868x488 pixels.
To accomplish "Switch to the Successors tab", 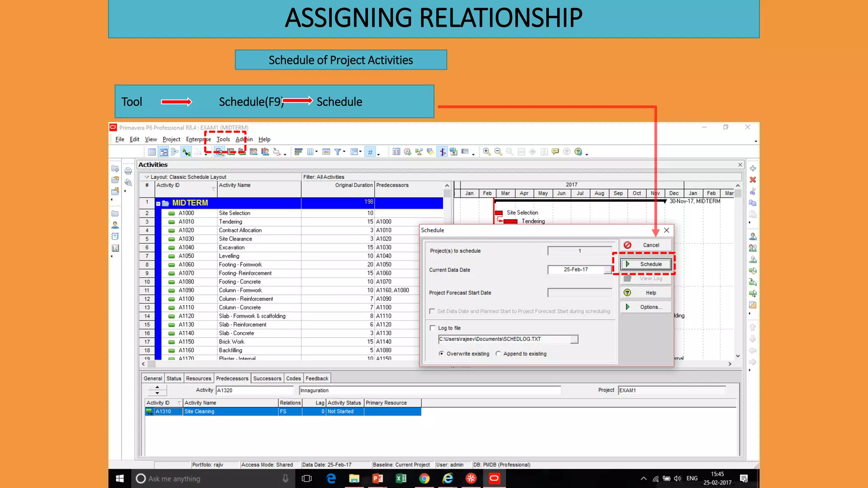I will [x=267, y=378].
